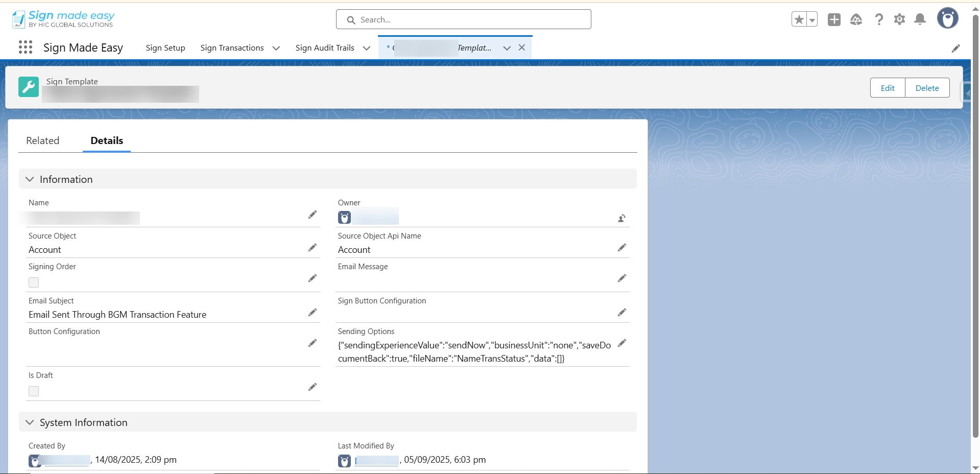
Task: Collapse the System Information section
Action: pyautogui.click(x=30, y=422)
